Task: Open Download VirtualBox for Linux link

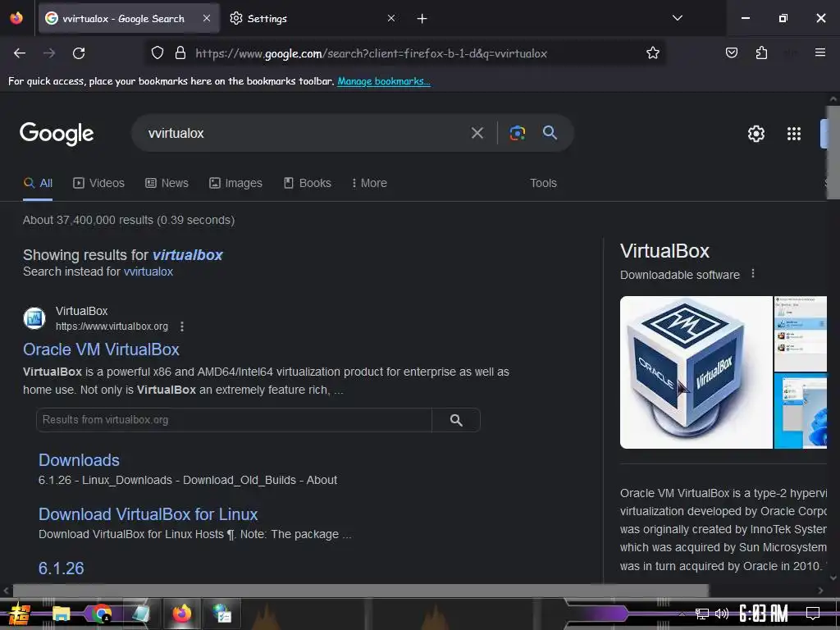Action: point(148,514)
